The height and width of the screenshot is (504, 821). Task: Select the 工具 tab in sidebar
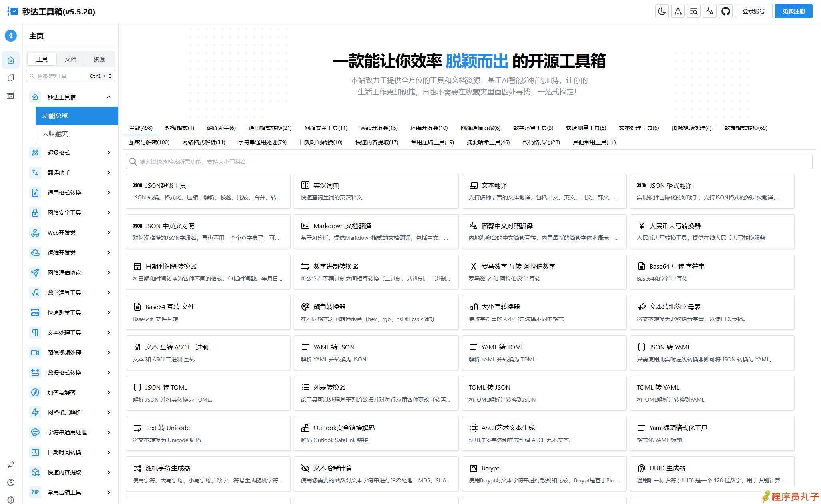pos(42,59)
